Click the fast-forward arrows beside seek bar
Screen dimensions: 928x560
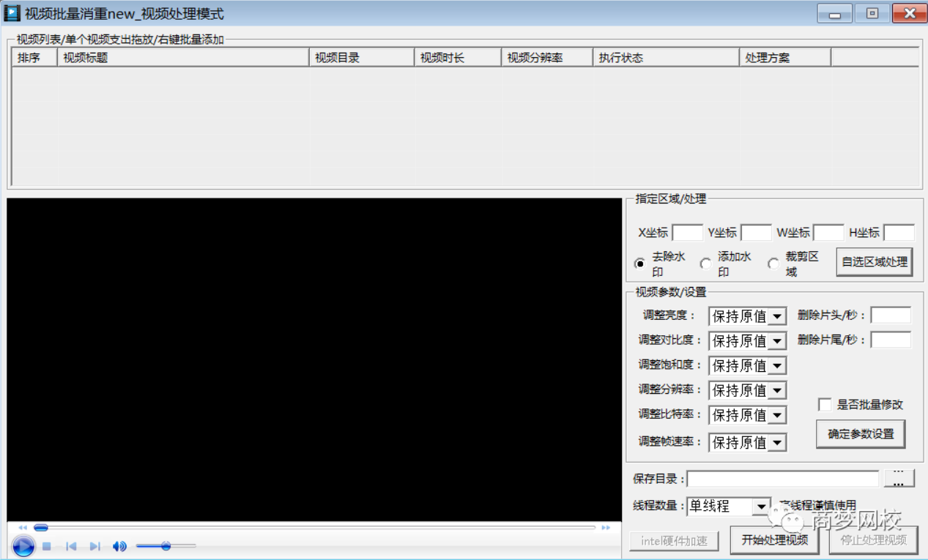(x=606, y=528)
